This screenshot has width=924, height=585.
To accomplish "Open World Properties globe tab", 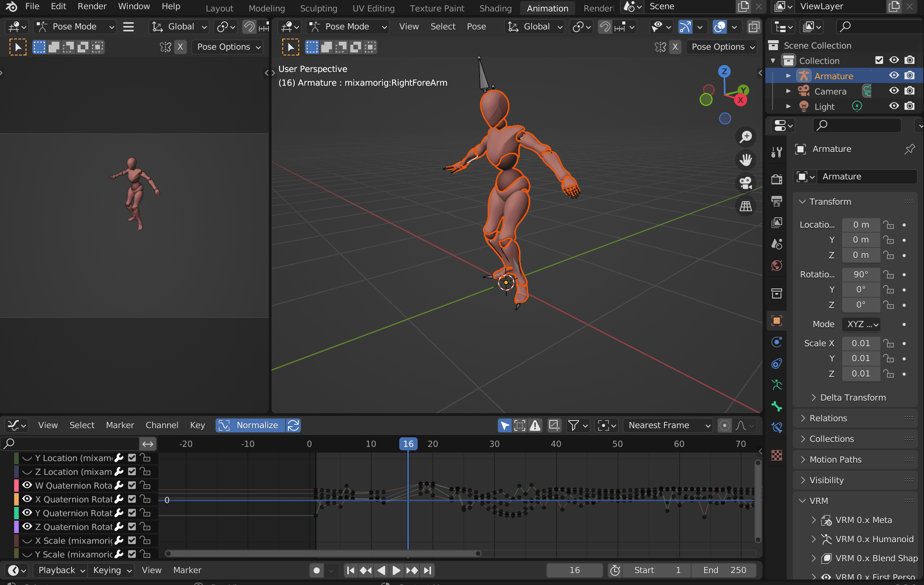I will click(777, 265).
